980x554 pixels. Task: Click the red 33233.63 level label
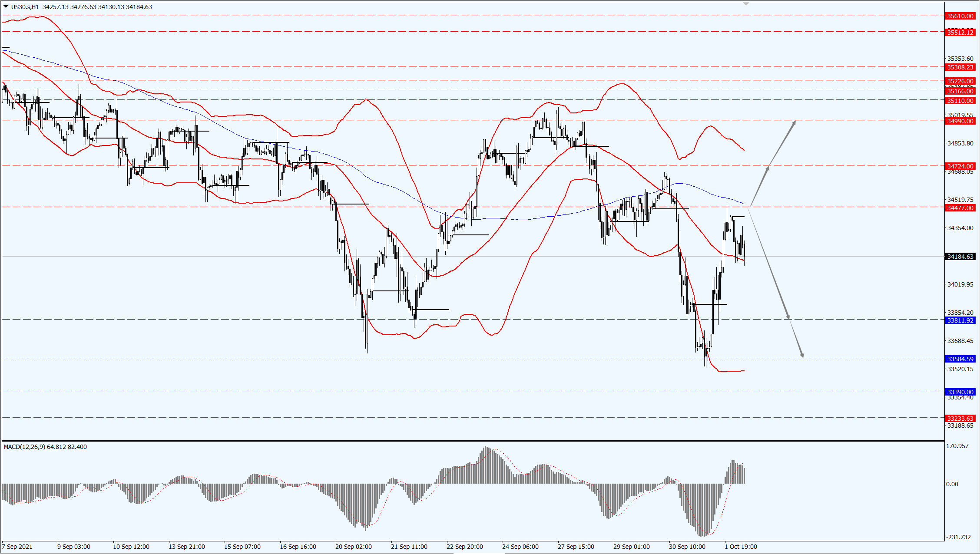(x=960, y=419)
